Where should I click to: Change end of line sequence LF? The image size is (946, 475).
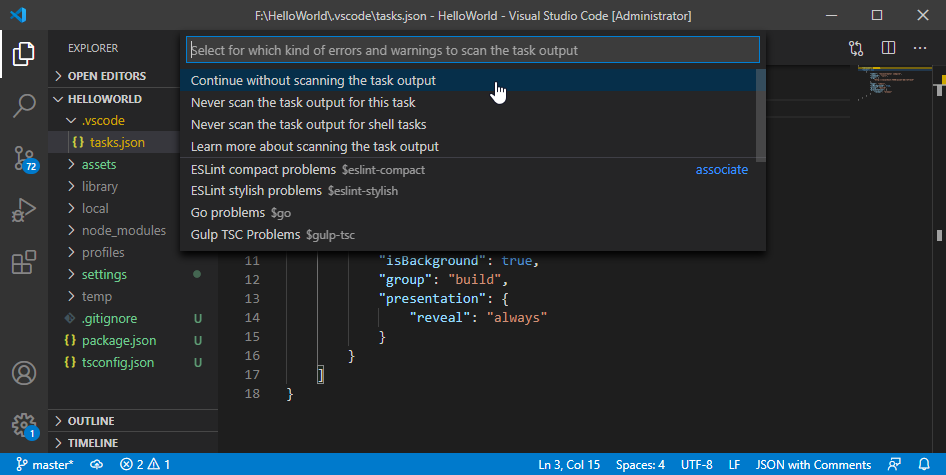[x=734, y=464]
